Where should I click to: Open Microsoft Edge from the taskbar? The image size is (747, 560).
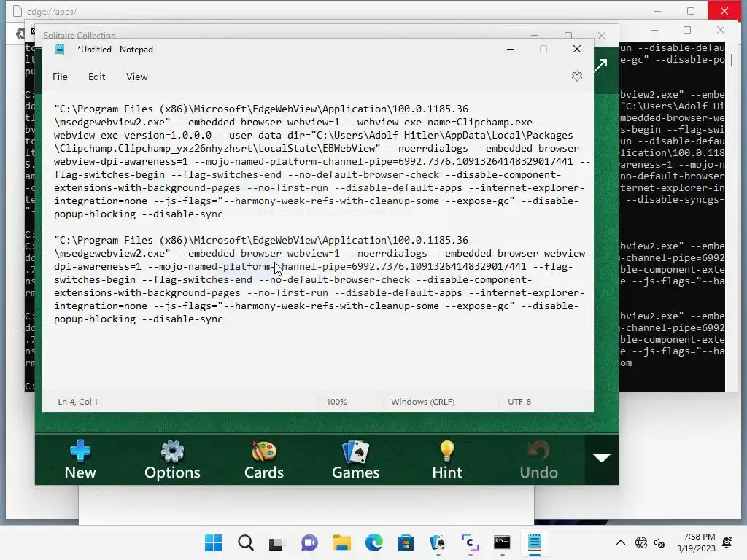373,542
